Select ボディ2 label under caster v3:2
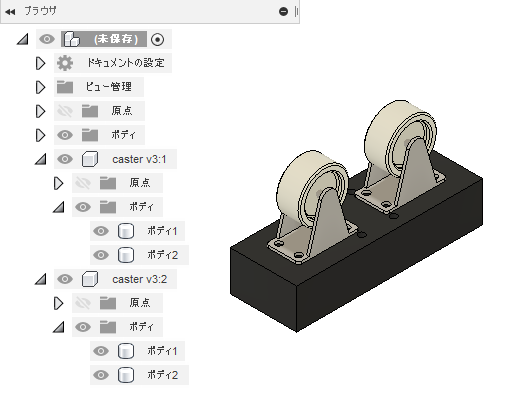Viewport: 508px width, 416px height. click(163, 375)
